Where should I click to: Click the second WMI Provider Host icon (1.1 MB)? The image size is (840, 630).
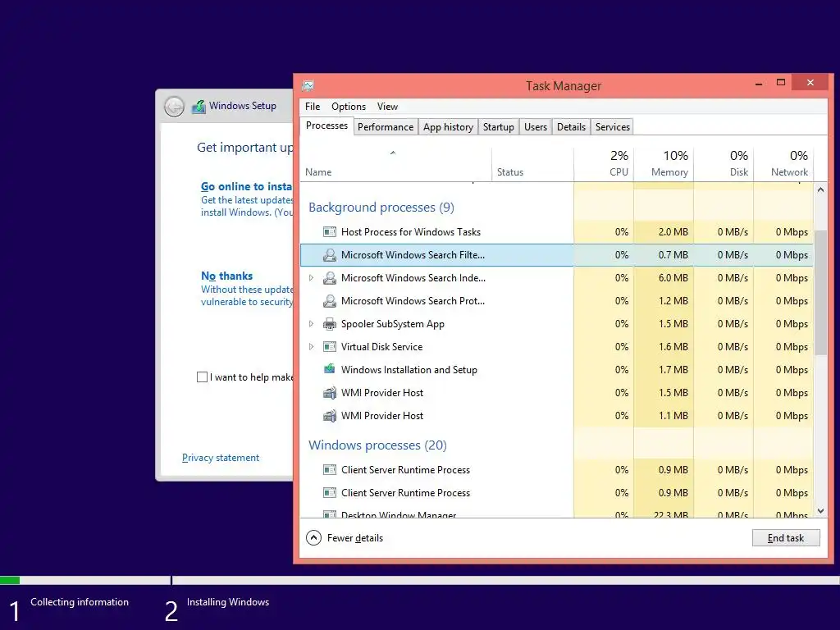(330, 416)
